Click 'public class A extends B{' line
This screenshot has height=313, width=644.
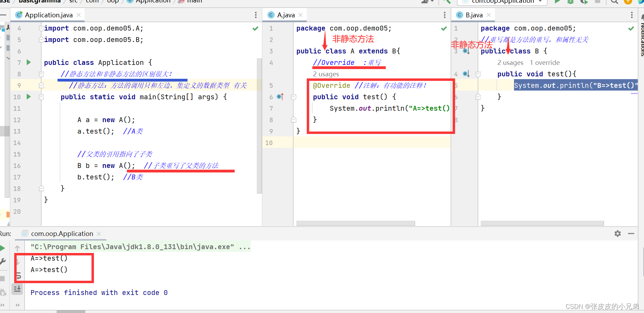348,51
